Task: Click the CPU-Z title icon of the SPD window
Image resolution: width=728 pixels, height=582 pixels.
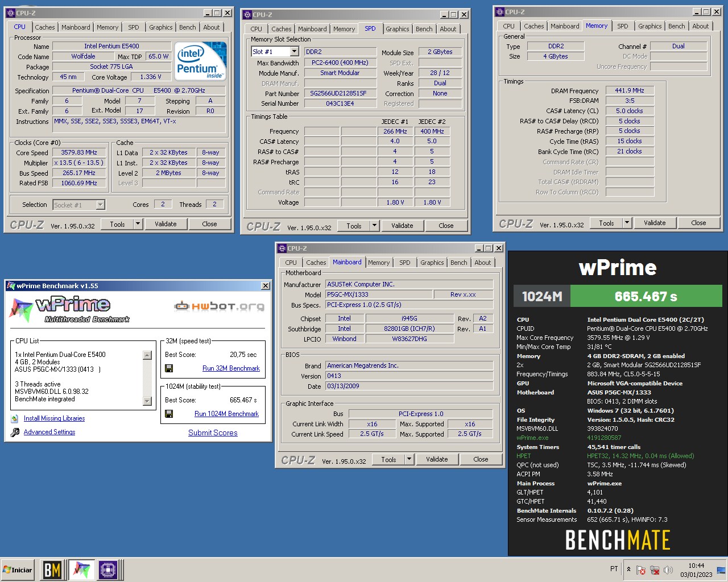Action: [247, 15]
